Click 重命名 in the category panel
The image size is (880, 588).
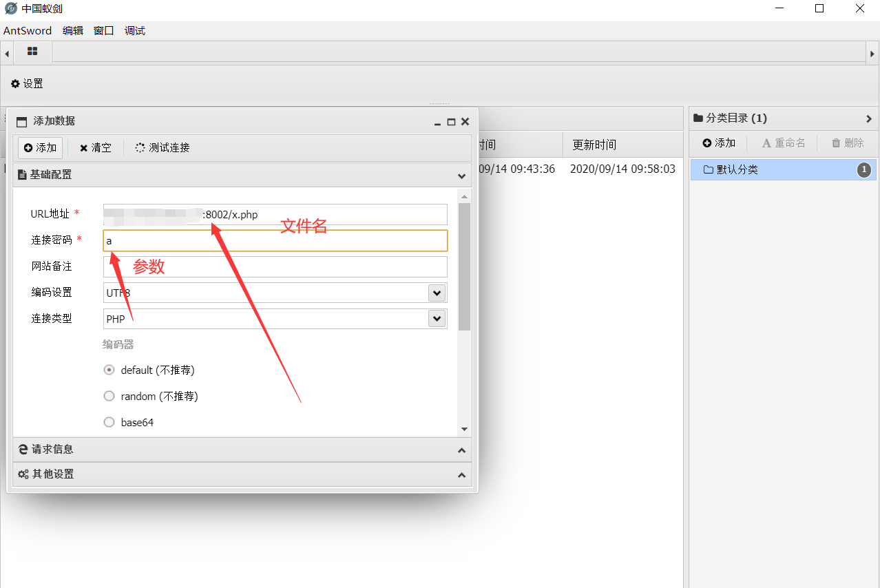coord(784,143)
